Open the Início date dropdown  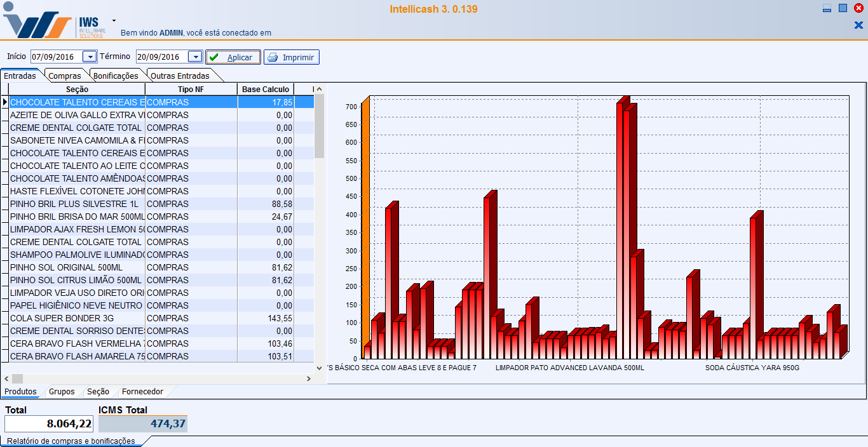pyautogui.click(x=90, y=57)
